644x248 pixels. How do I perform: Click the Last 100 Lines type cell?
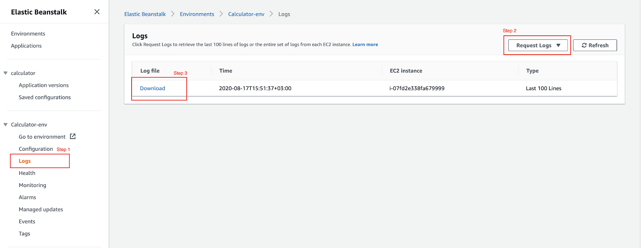544,88
